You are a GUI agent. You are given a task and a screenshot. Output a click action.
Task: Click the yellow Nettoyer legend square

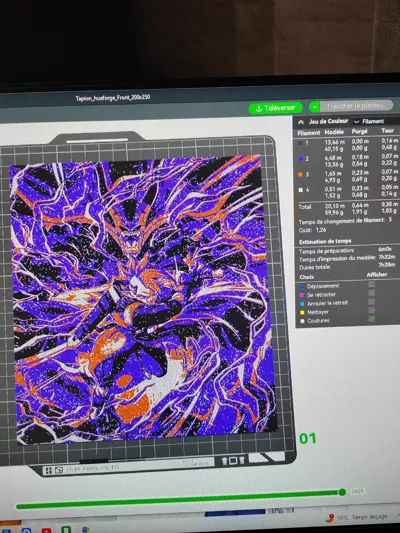[x=302, y=312]
